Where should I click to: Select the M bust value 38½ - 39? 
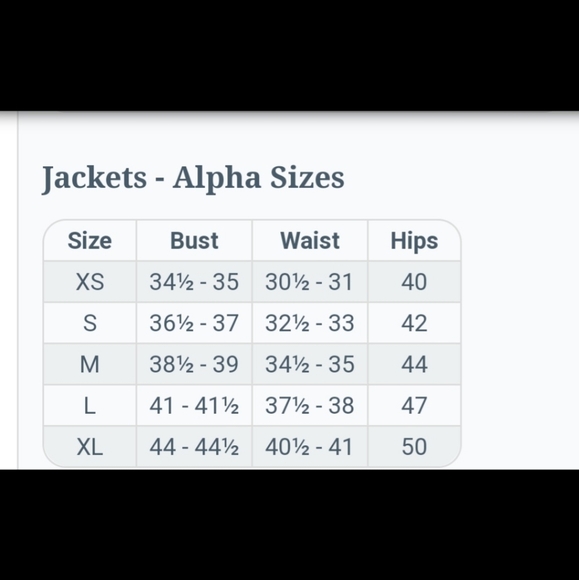coord(194,364)
